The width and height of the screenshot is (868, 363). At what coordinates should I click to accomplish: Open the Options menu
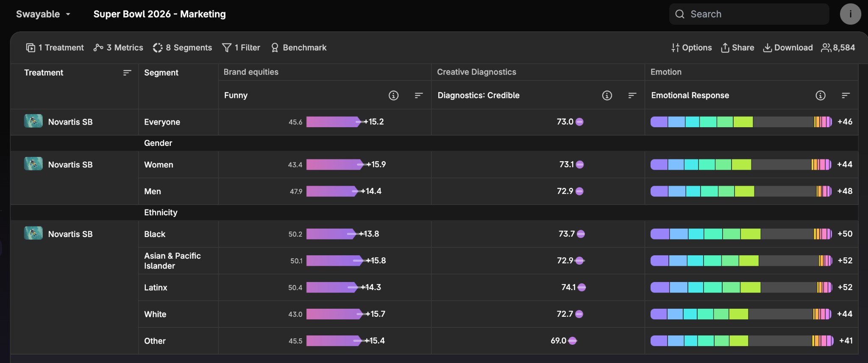point(691,47)
